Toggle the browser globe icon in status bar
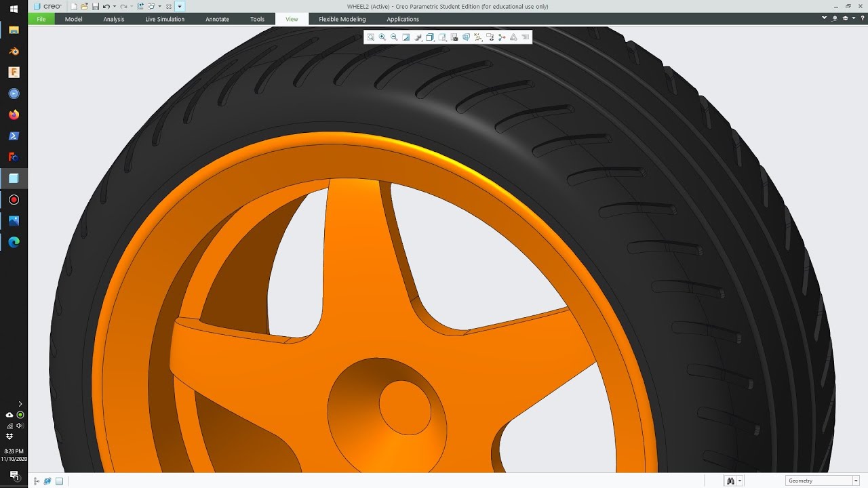Screen dimensions: 868x488 [47, 481]
